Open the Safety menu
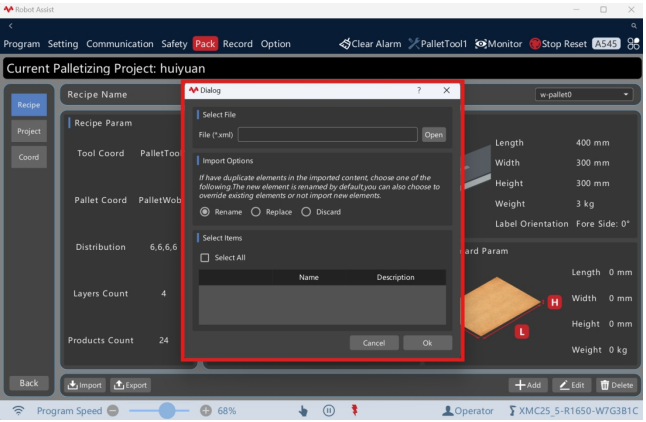Viewport: 646px width, 422px height. point(174,44)
